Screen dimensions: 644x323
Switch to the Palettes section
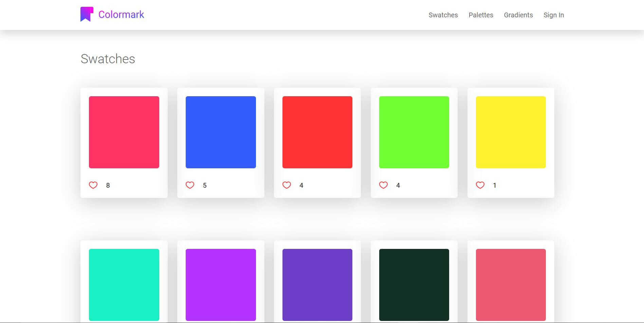pyautogui.click(x=481, y=15)
